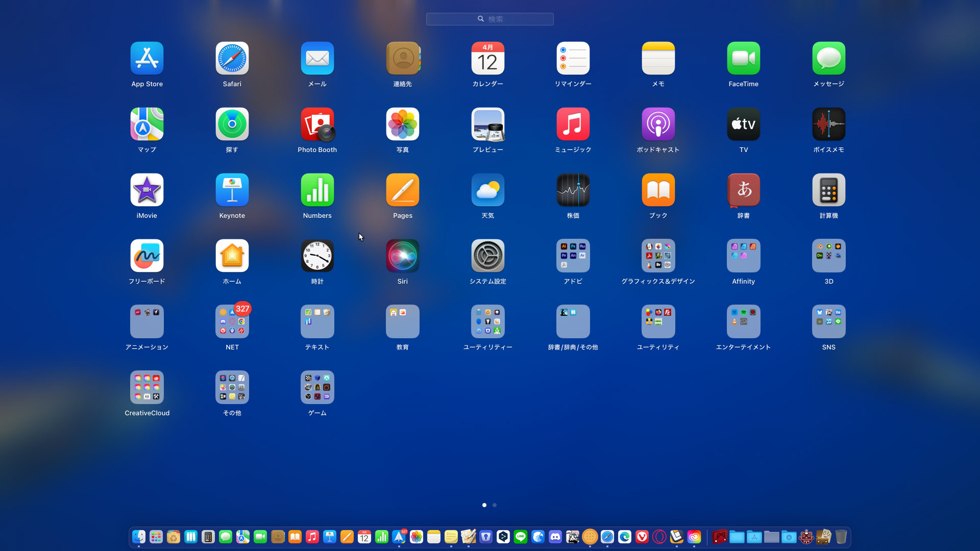Open カレンダー in the Launchpad grid

[x=488, y=58]
